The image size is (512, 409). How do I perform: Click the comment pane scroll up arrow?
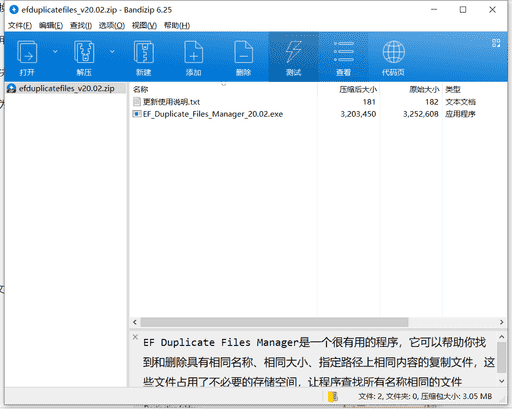coord(502,337)
